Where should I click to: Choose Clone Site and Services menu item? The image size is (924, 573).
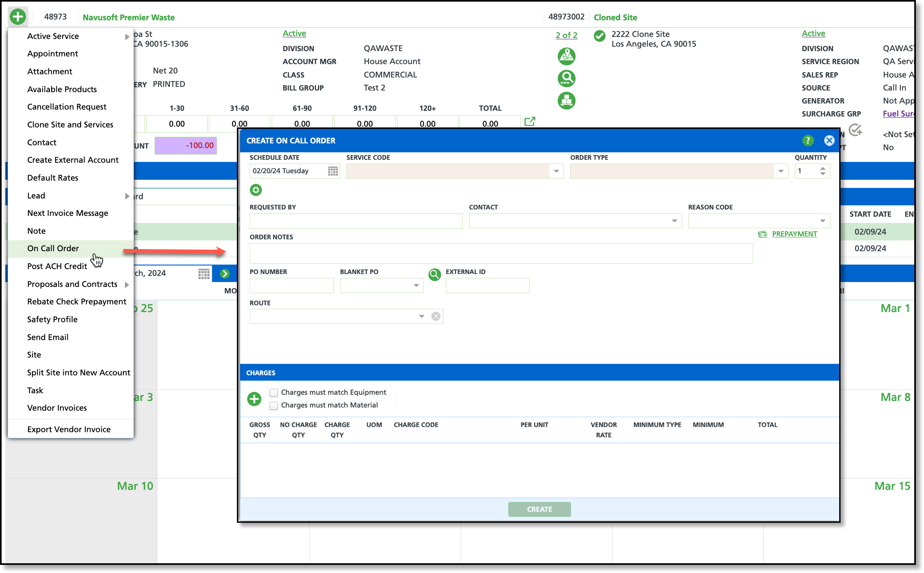pos(70,125)
